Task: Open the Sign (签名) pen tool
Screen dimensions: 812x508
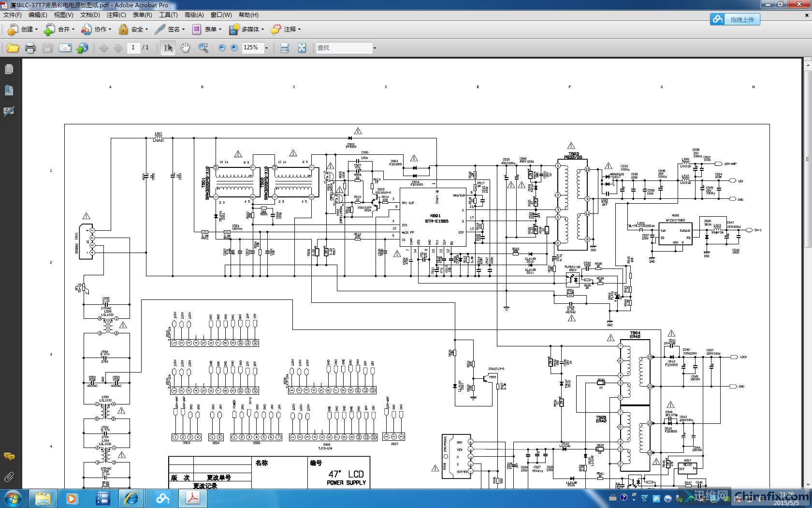Action: pos(169,30)
